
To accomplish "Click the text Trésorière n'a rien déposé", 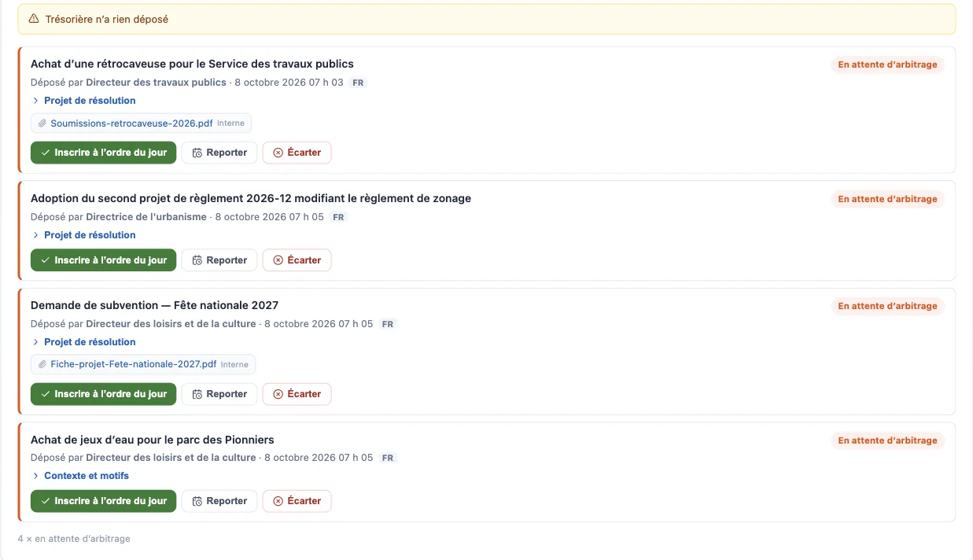I will 107,20.
